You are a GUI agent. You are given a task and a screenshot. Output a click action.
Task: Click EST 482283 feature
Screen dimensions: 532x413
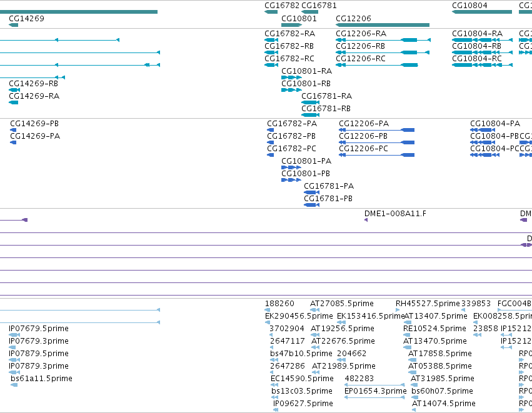[374, 385]
